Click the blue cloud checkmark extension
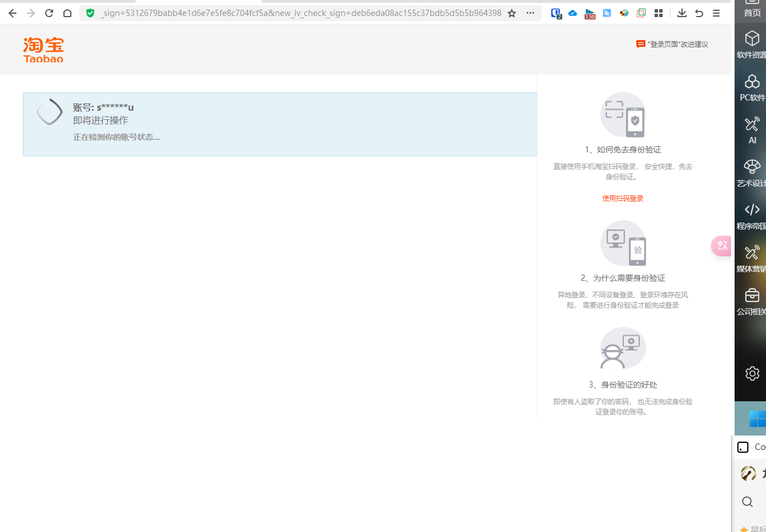The image size is (766, 532). [573, 13]
